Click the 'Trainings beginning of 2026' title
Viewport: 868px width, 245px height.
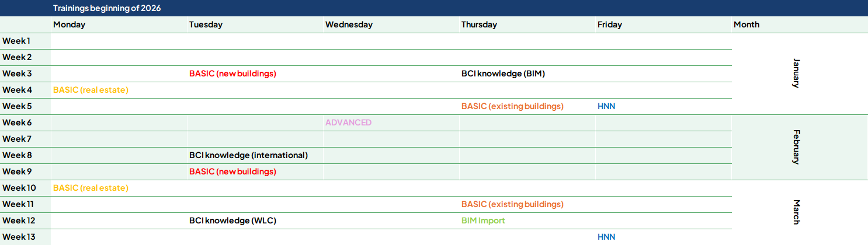click(x=107, y=8)
